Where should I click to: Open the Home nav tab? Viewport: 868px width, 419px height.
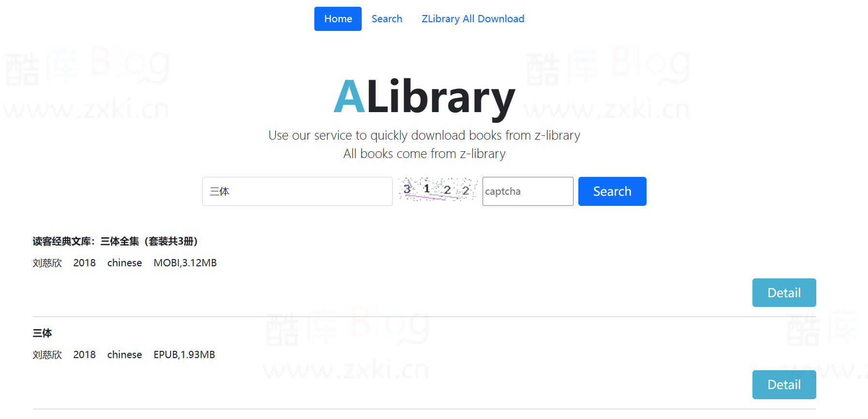(338, 19)
